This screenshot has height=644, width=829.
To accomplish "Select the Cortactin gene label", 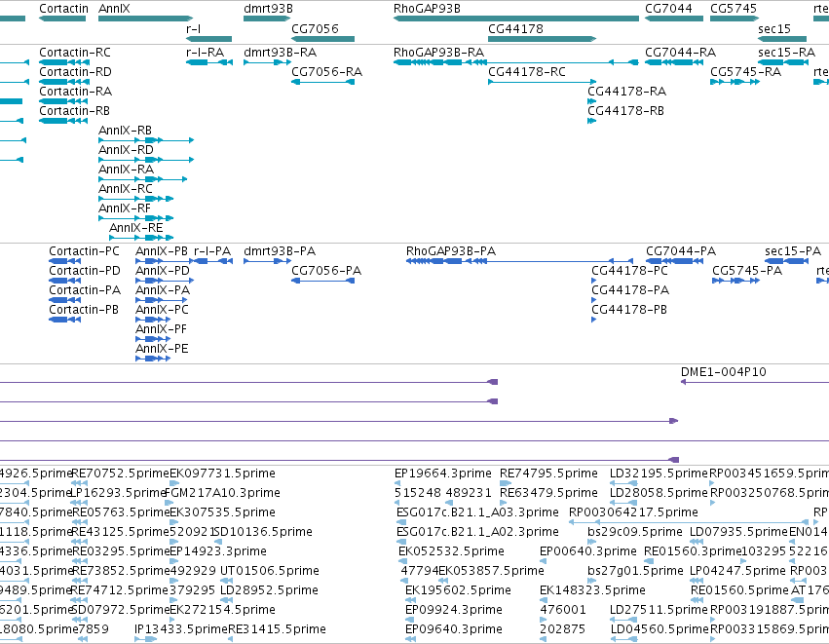I will coord(64,9).
